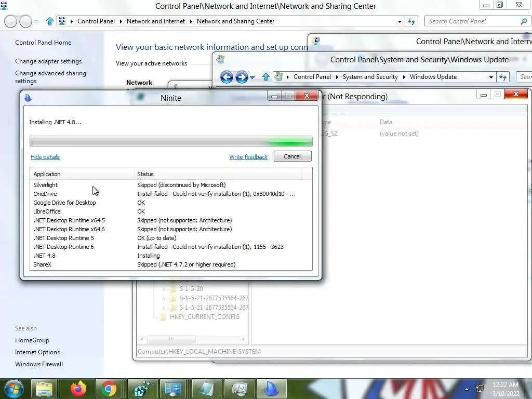Go forward in the Windows Update window
532x399 pixels.
click(241, 77)
